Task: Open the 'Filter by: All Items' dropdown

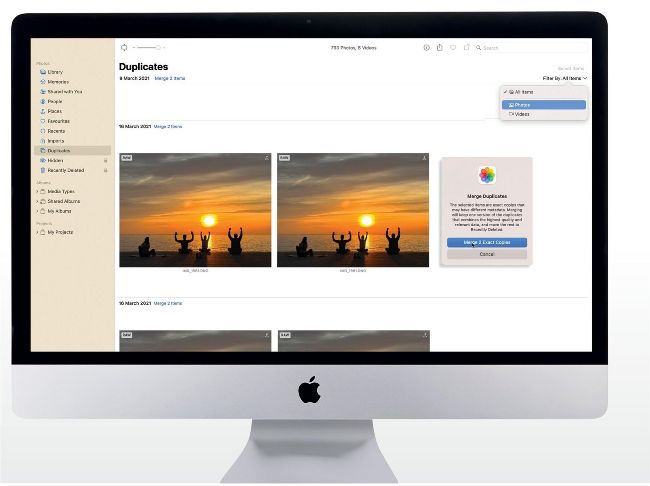Action: coord(564,78)
